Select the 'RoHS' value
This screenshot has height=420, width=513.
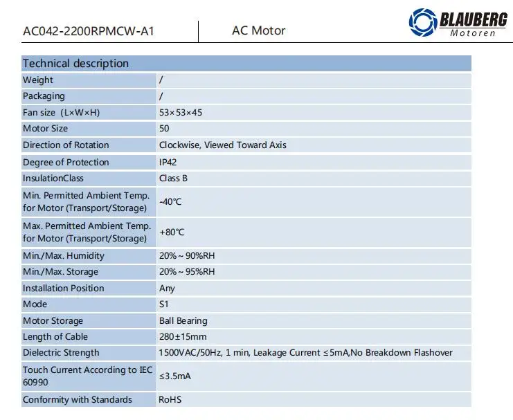(x=170, y=400)
